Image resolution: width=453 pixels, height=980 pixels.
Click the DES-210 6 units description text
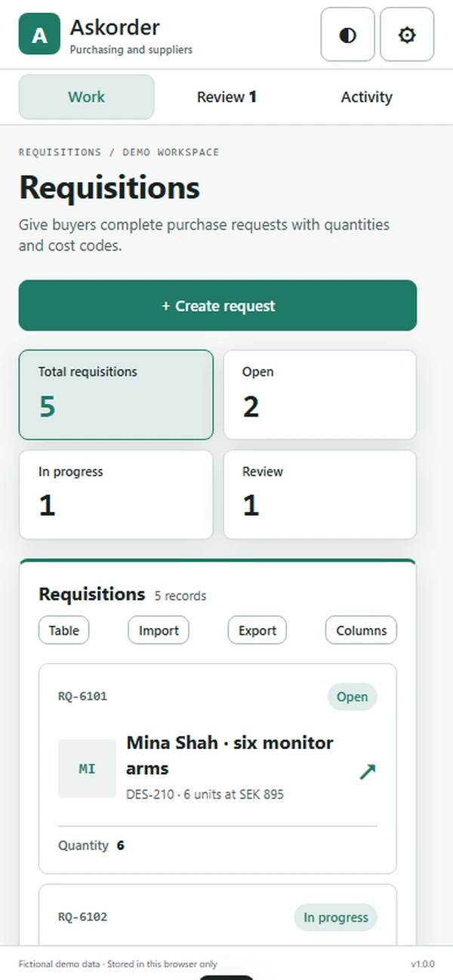pyautogui.click(x=205, y=794)
